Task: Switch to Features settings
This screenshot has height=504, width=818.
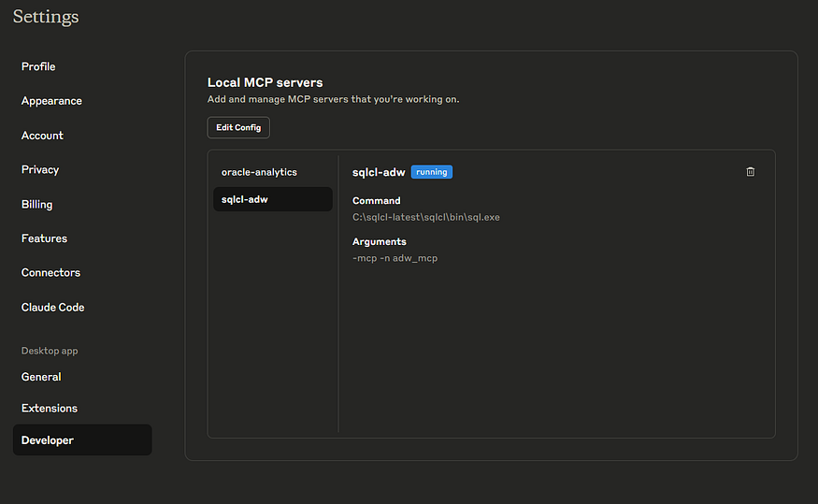Action: point(44,238)
